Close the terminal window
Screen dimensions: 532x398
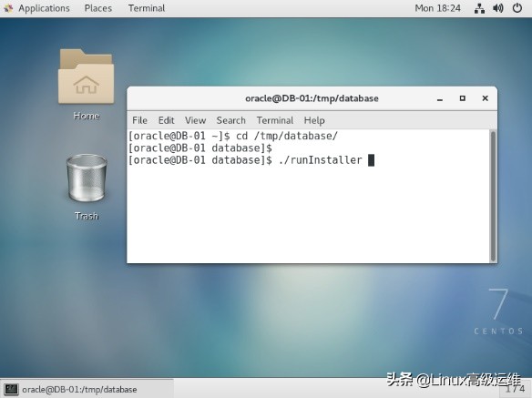click(x=486, y=98)
